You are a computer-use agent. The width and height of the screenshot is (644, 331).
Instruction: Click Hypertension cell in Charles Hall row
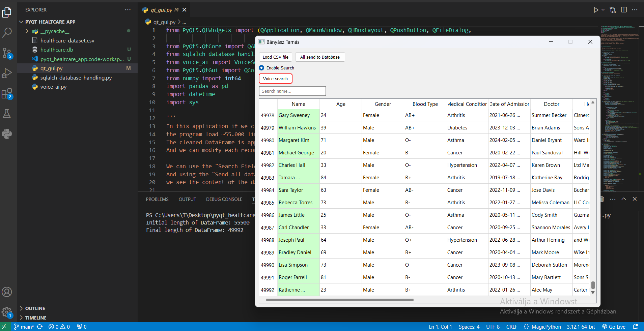click(467, 165)
